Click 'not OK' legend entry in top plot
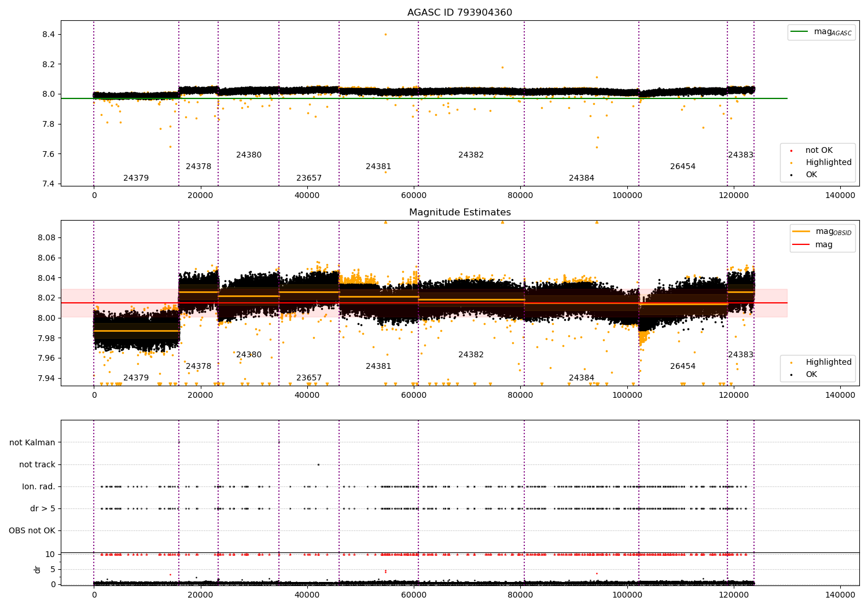This screenshot has width=868, height=608. [x=819, y=150]
